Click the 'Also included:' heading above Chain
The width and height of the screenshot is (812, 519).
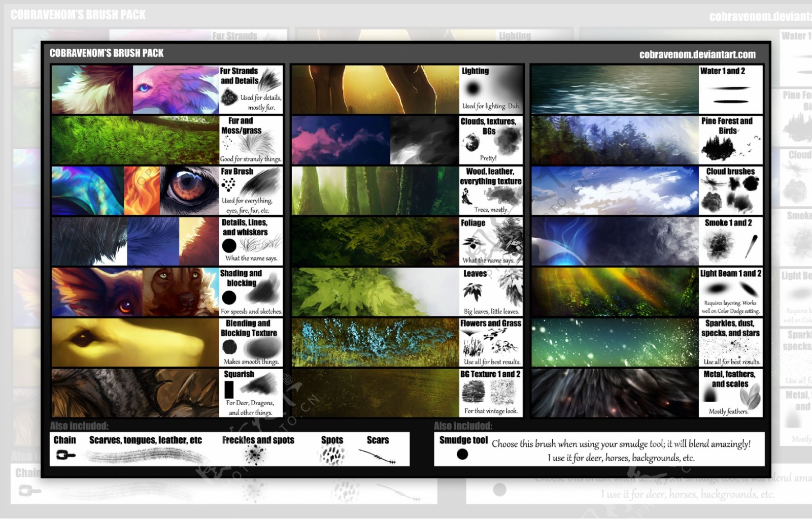point(79,426)
